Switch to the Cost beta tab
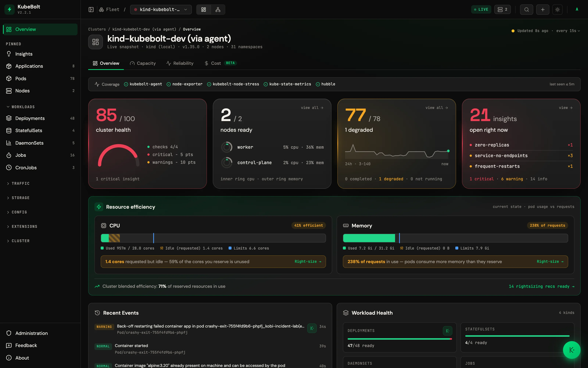This screenshot has width=588, height=368. [220, 63]
